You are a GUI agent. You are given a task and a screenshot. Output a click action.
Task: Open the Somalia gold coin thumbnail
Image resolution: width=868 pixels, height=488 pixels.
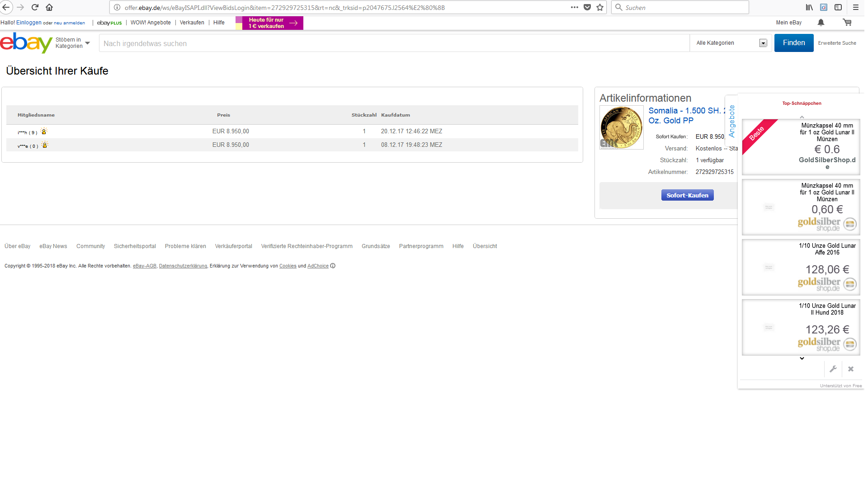coord(621,127)
